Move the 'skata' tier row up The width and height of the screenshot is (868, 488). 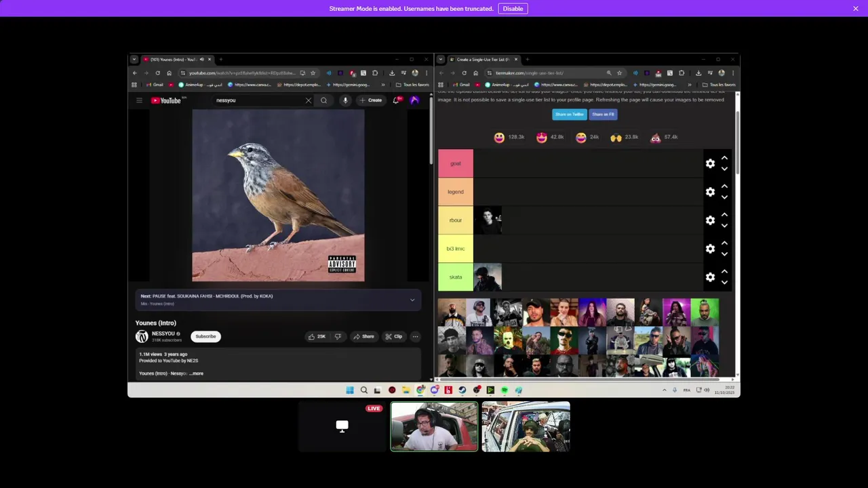(724, 272)
